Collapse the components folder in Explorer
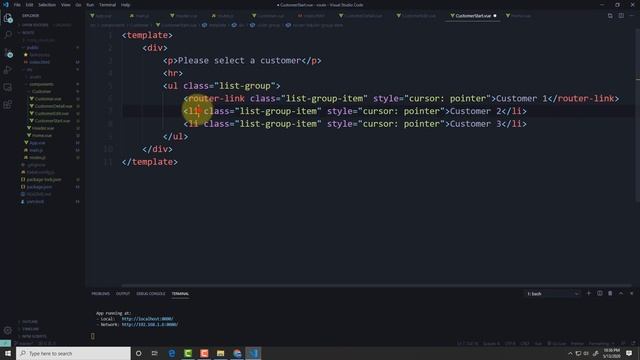This screenshot has height=360, width=640. pyautogui.click(x=41, y=84)
